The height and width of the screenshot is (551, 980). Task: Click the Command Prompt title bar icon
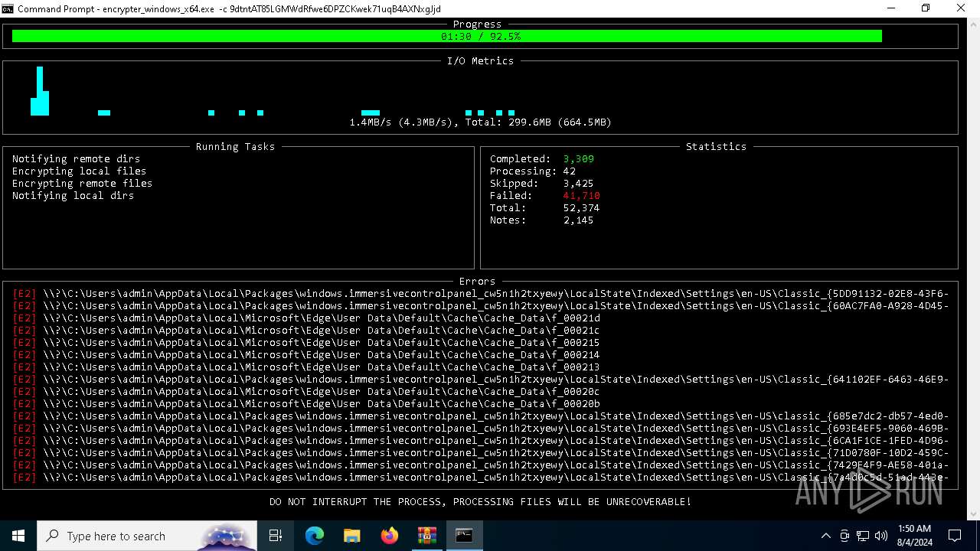(8, 8)
